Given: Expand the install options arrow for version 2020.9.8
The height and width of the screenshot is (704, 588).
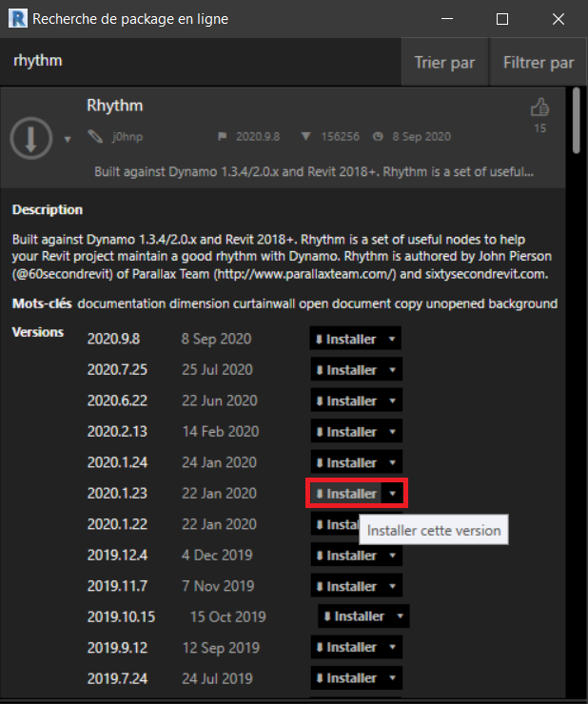Looking at the screenshot, I should (x=392, y=340).
